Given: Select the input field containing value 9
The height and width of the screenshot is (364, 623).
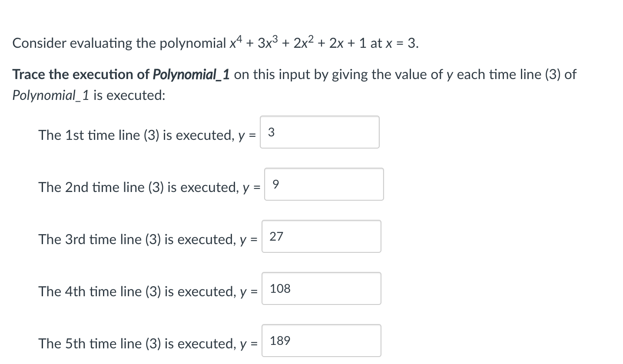Looking at the screenshot, I should (x=324, y=184).
